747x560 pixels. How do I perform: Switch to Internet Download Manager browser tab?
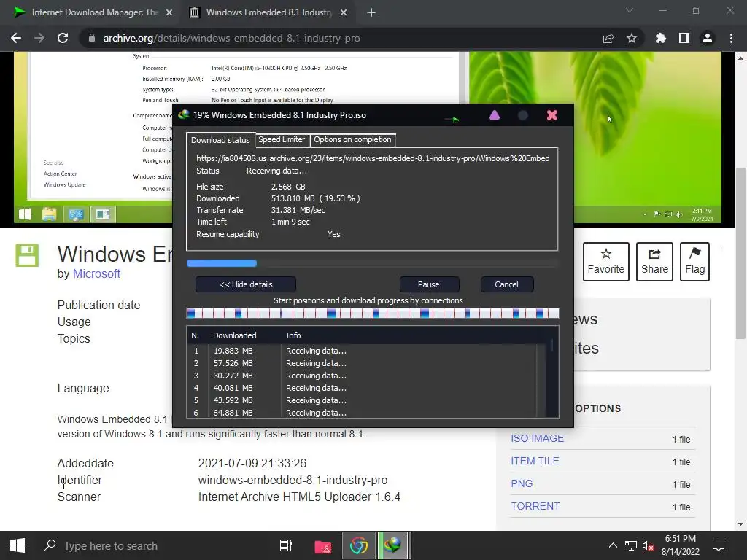click(93, 12)
